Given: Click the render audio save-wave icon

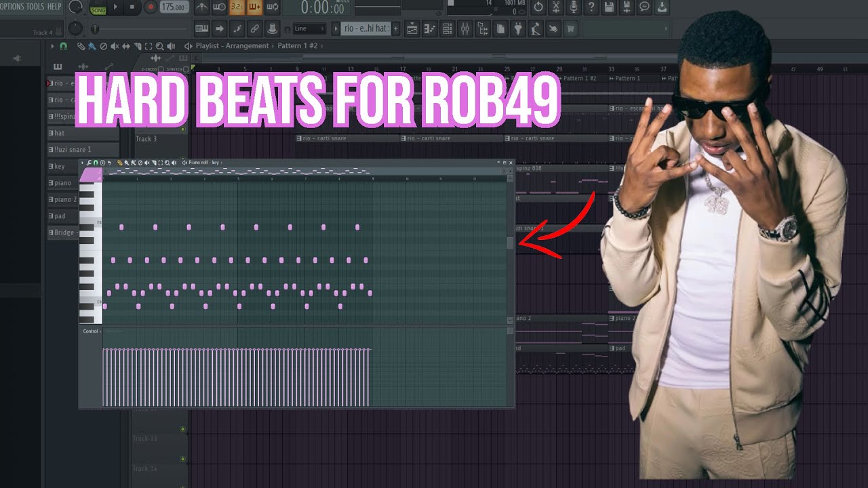Looking at the screenshot, I should click(x=627, y=7).
